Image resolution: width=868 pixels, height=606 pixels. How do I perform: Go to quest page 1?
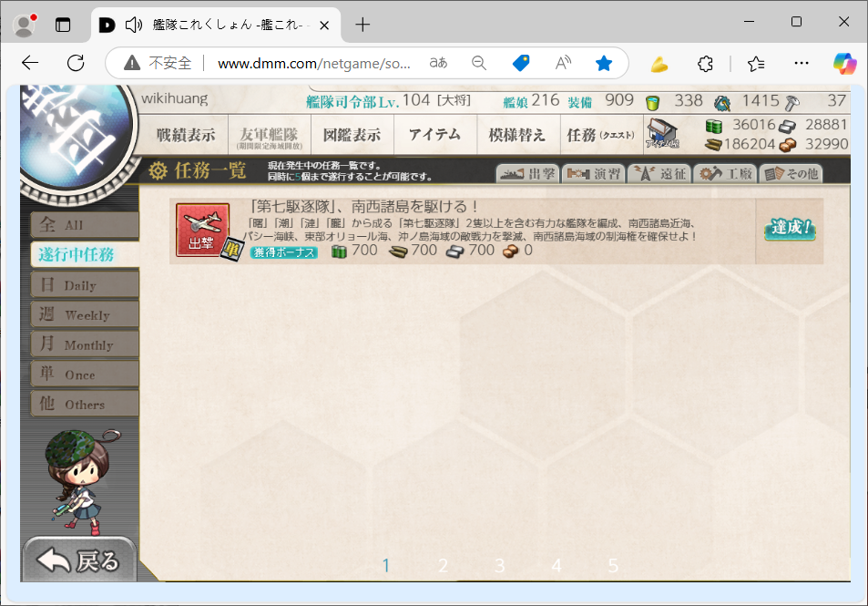click(386, 566)
